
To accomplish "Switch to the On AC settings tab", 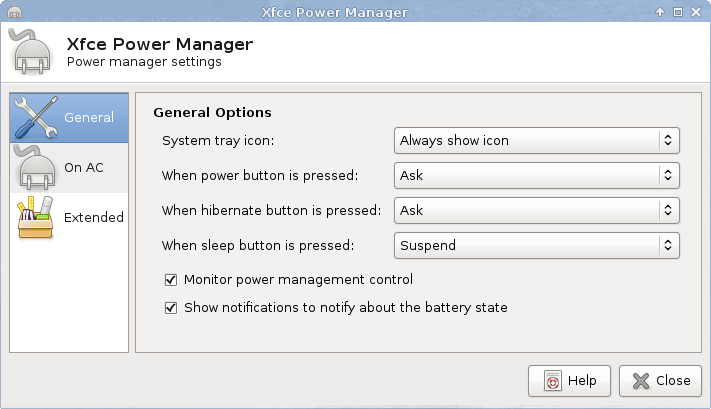I will click(x=69, y=168).
